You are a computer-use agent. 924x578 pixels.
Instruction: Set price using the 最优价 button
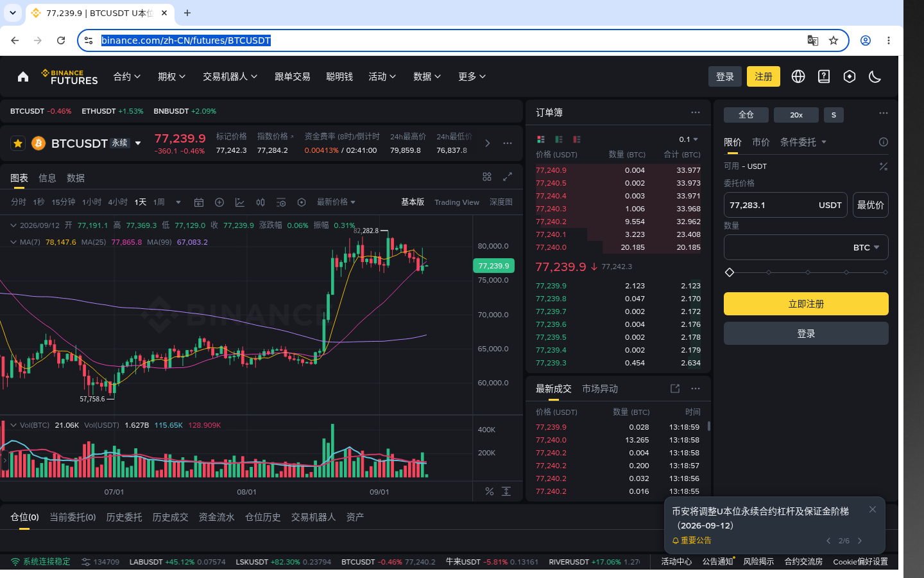pos(871,205)
